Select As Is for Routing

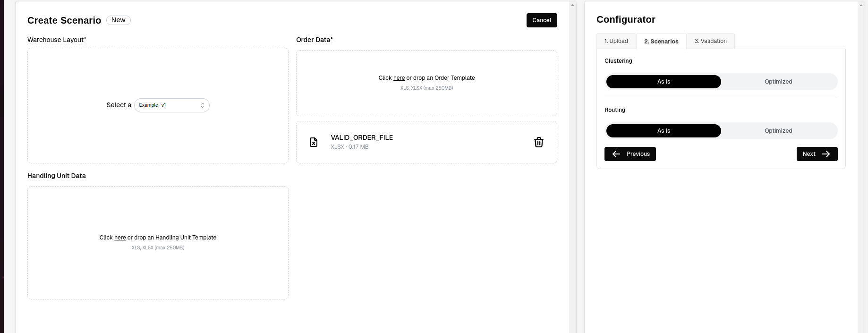coord(664,131)
